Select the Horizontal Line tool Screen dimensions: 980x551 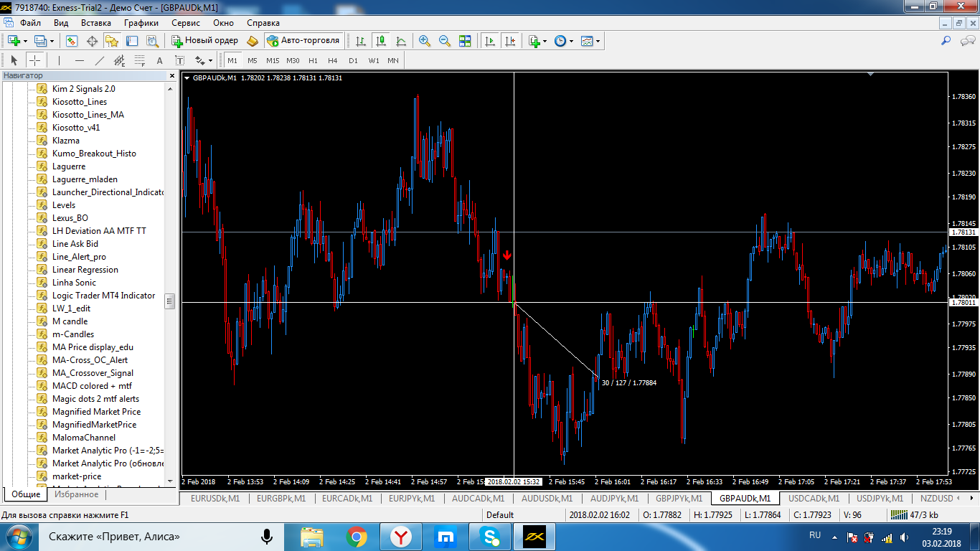(79, 60)
